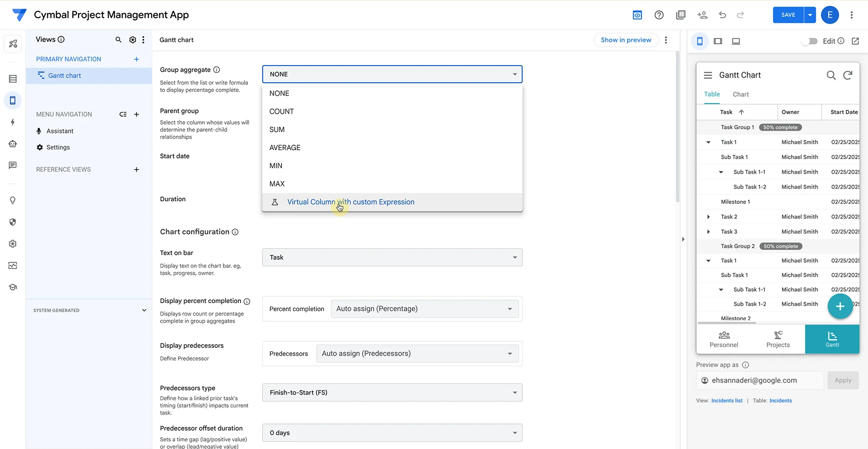The image size is (868, 449).
Task: Switch preview to desktop device
Action: click(x=736, y=41)
